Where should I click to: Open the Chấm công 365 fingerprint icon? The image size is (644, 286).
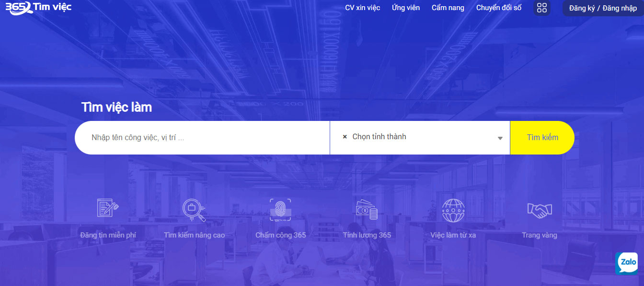pyautogui.click(x=280, y=210)
